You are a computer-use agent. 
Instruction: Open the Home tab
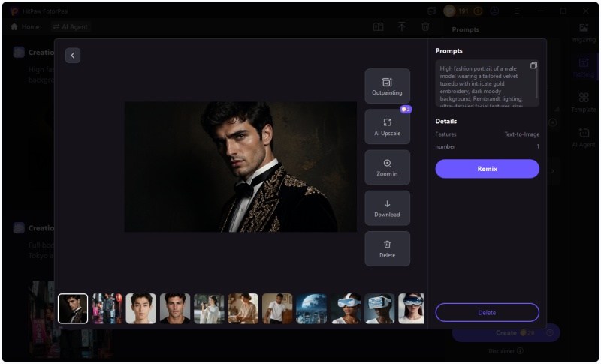26,26
